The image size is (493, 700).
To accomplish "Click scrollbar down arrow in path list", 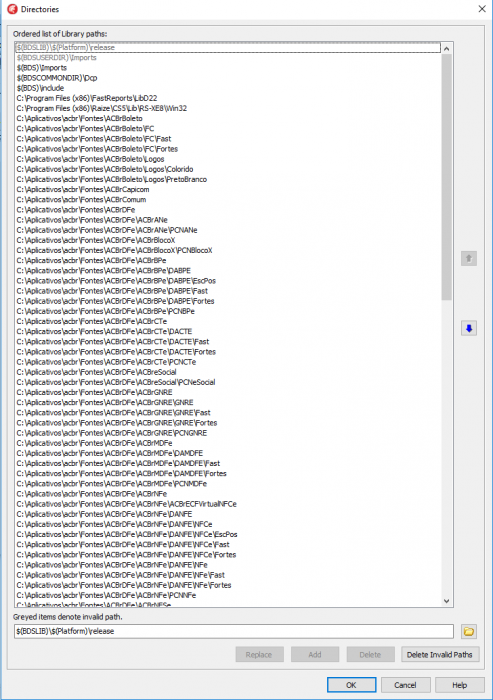I will pos(447,601).
